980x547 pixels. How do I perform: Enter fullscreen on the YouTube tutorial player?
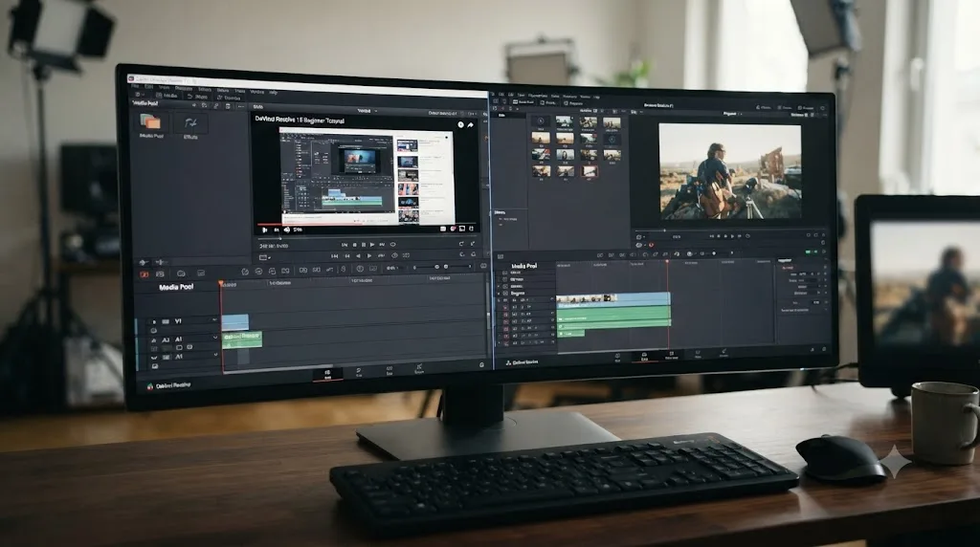pyautogui.click(x=471, y=229)
